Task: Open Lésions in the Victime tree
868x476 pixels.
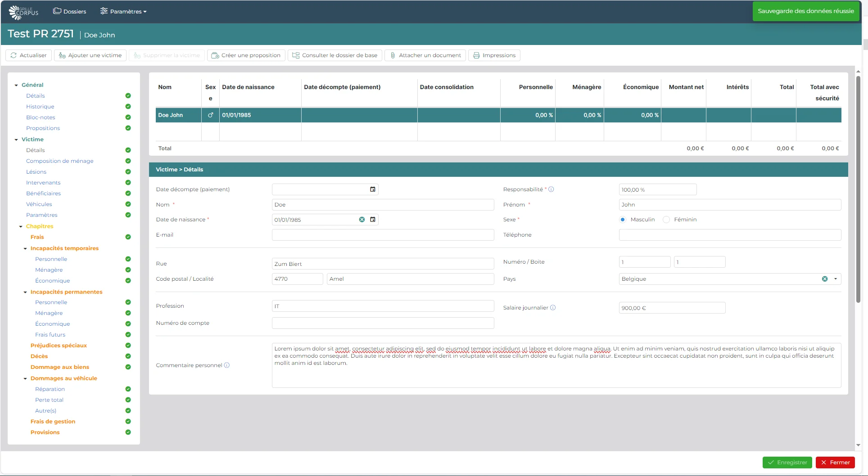Action: tap(36, 172)
